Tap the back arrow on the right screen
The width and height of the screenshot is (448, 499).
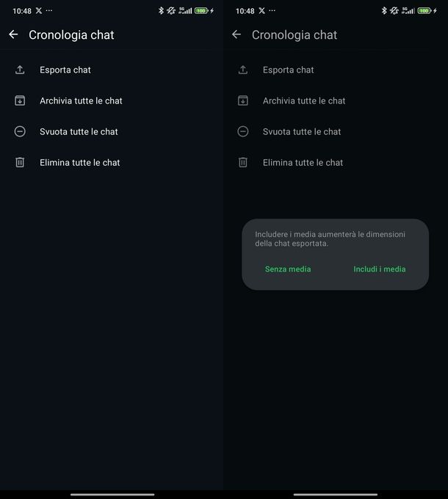point(236,34)
